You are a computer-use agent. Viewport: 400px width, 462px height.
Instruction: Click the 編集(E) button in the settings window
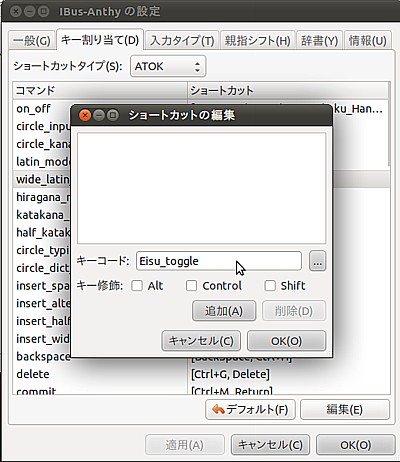[x=345, y=409]
